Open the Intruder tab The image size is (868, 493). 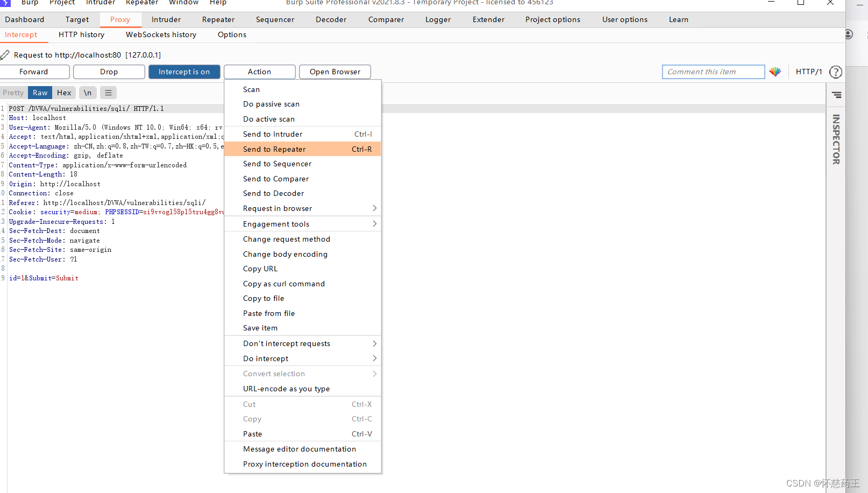[166, 19]
